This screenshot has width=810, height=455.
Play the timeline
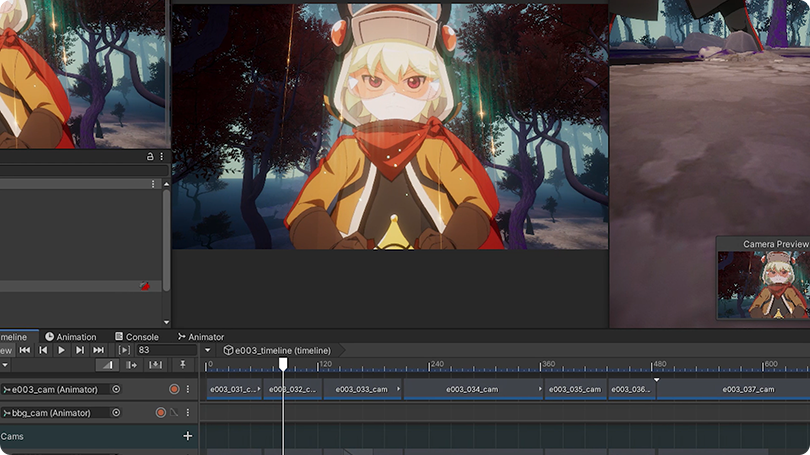(x=61, y=350)
